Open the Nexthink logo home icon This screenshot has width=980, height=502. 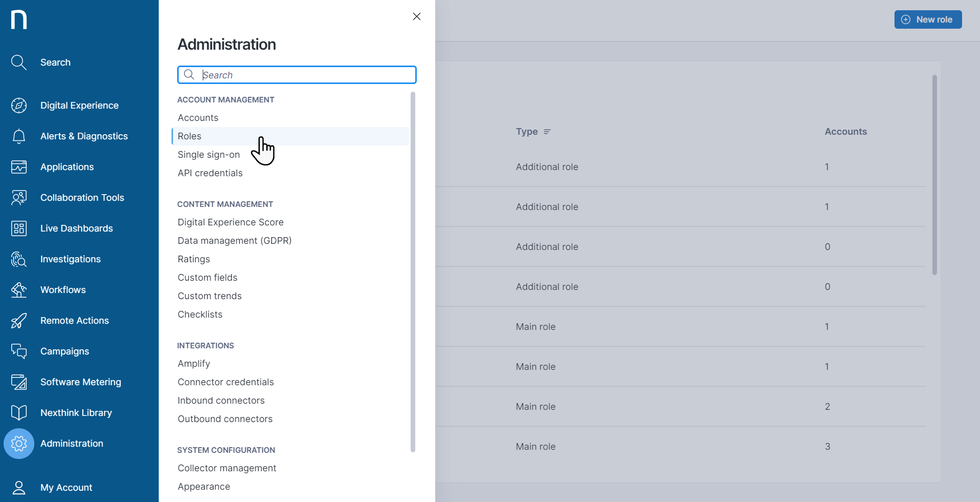(19, 19)
